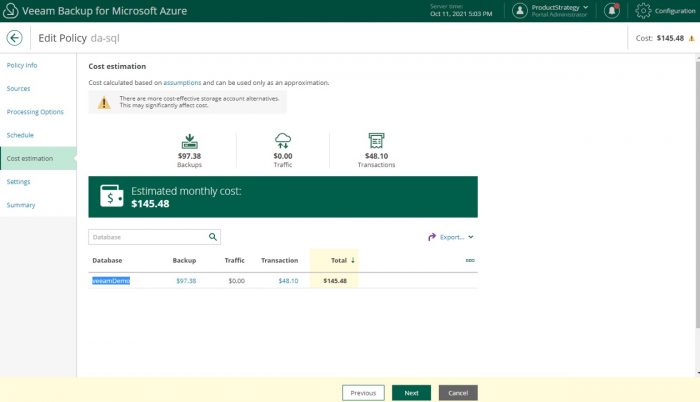Open the notifications bell icon
The width and height of the screenshot is (700, 402).
(612, 11)
